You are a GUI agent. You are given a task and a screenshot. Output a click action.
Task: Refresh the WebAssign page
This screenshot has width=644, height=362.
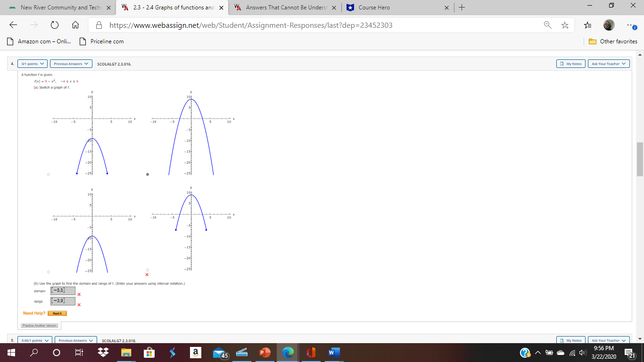point(54,25)
